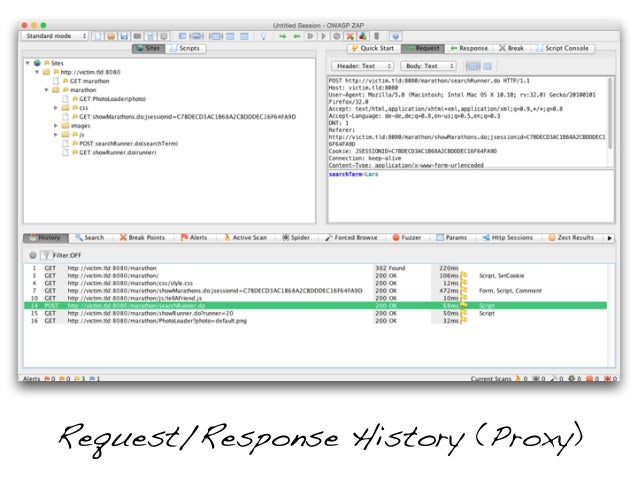This screenshot has height=479, width=638.
Task: Open the Alerts tab
Action: click(194, 238)
